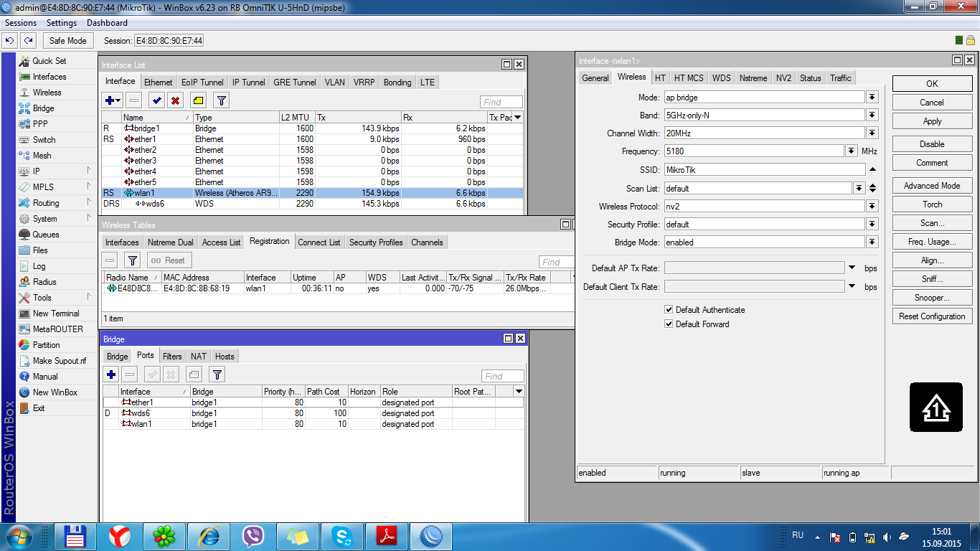Click Make Supout.rif in sidebar
Image resolution: width=980 pixels, height=551 pixels.
59,361
